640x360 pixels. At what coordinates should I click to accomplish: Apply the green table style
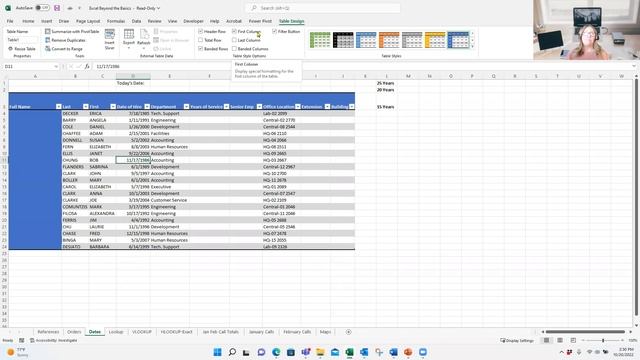coord(320,40)
